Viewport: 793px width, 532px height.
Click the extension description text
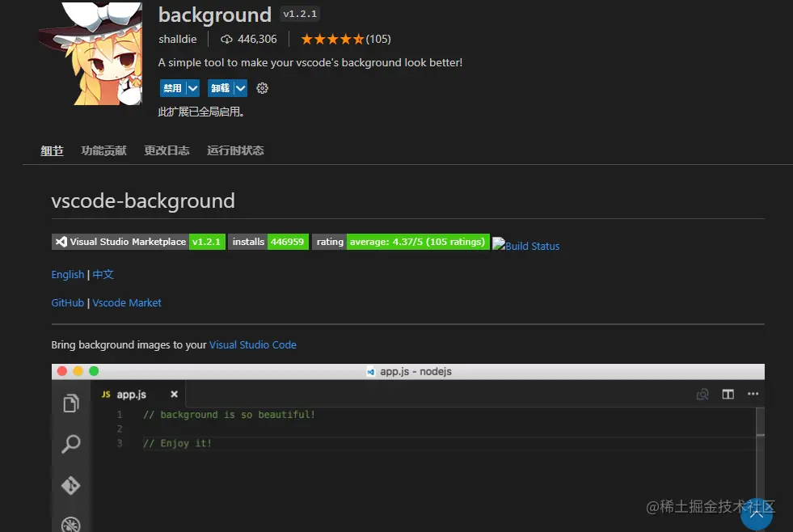coord(310,63)
